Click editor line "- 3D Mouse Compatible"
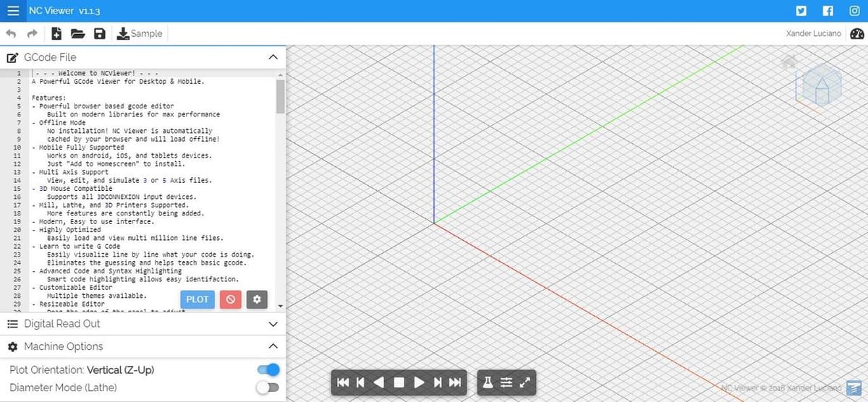The height and width of the screenshot is (402, 868). coord(72,189)
